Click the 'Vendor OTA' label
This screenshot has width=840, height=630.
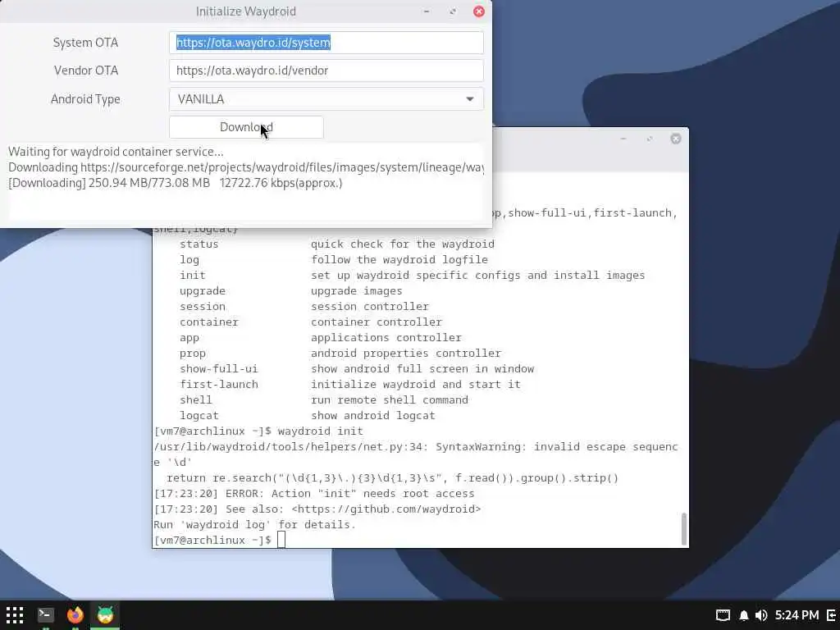point(85,71)
